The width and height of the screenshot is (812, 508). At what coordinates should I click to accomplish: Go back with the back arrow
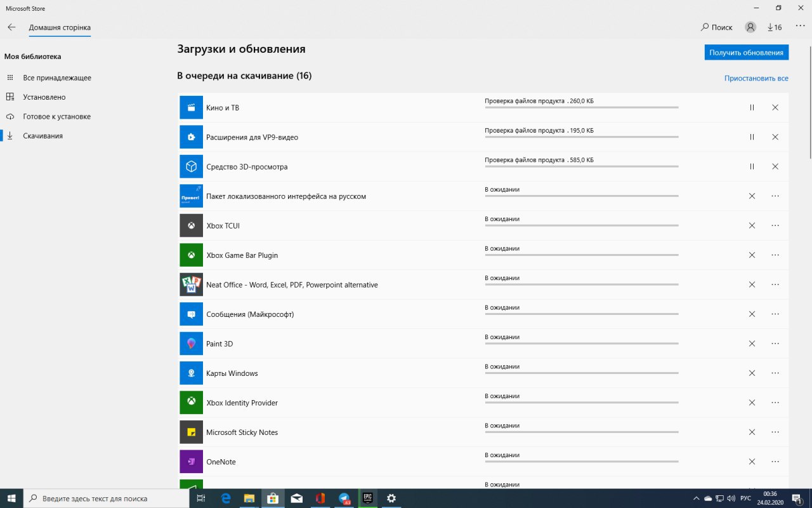(11, 27)
